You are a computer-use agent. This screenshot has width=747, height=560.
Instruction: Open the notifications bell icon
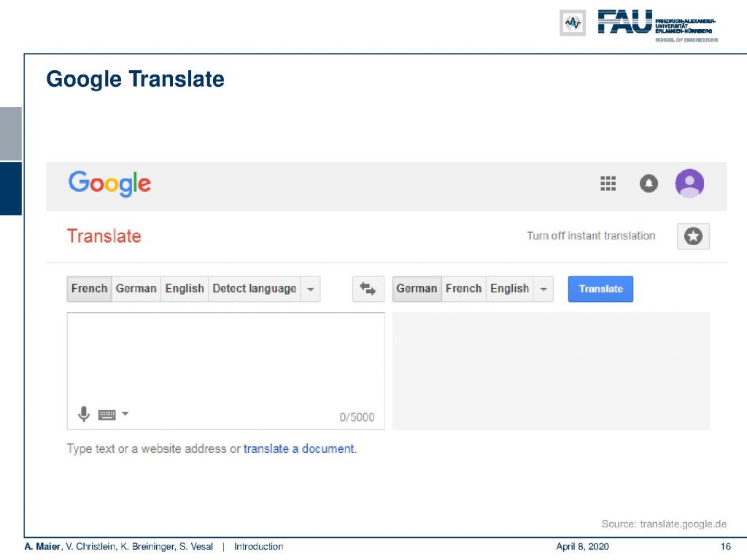point(649,183)
